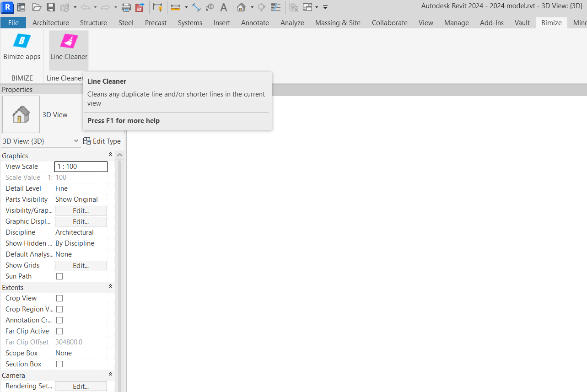Screen dimensions: 587x392
Task: Open the Switch Windows dropdown arrow
Action: (x=317, y=7)
